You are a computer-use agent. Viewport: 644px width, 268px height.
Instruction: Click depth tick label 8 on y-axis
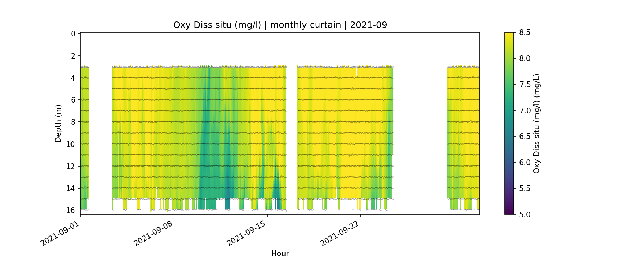[x=73, y=122]
